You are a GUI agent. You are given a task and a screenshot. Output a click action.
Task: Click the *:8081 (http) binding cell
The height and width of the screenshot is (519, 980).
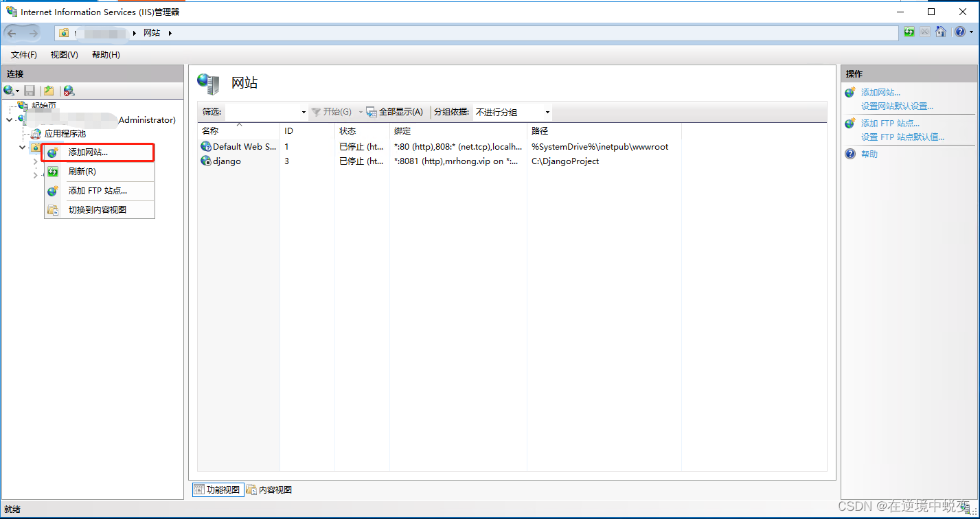(x=456, y=161)
